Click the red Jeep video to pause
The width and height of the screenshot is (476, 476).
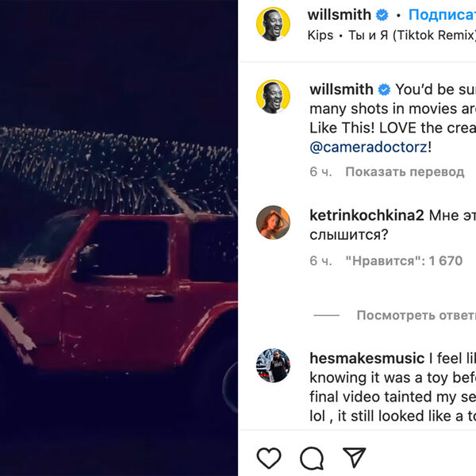(x=119, y=238)
